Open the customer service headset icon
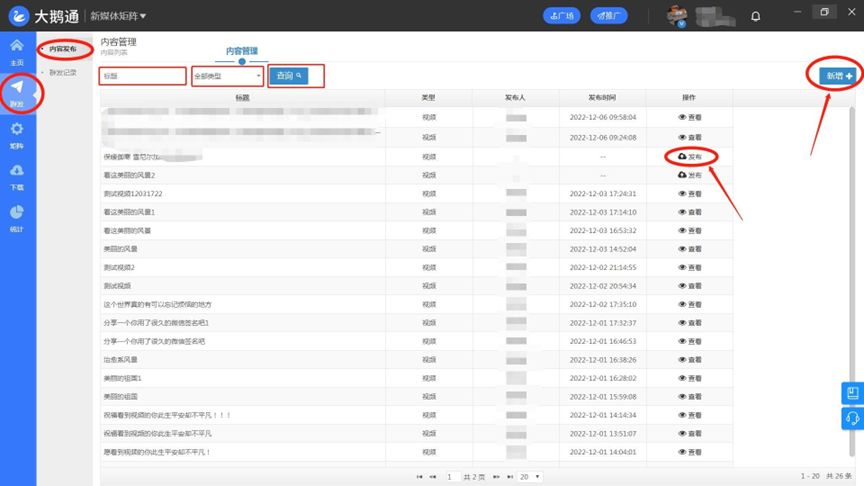Screen dimensions: 864x486 pyautogui.click(x=853, y=418)
